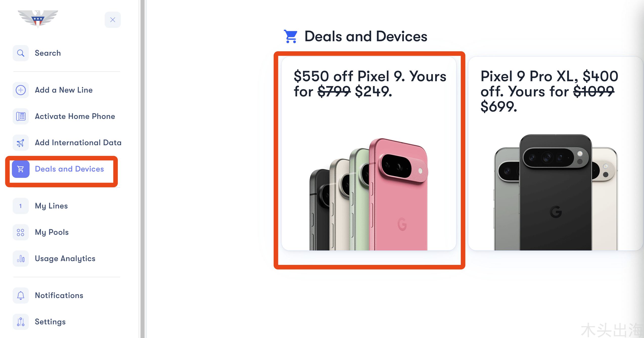This screenshot has width=644, height=338.
Task: Open the Pixel 9 Pro XL deal card
Action: [556, 154]
